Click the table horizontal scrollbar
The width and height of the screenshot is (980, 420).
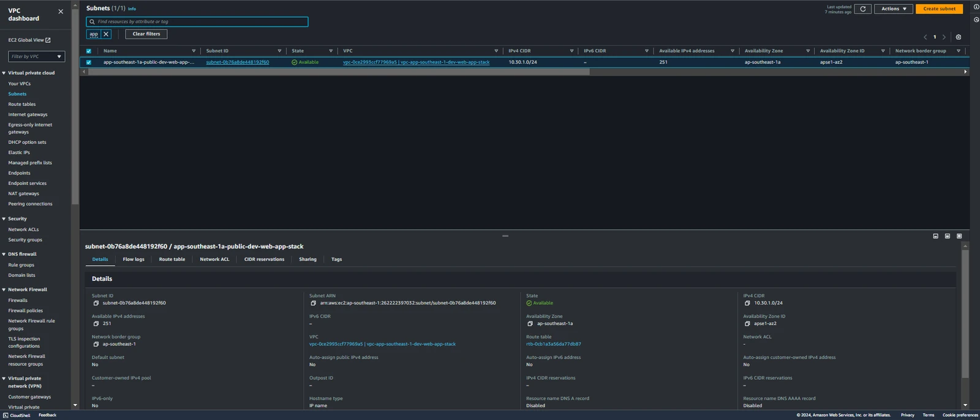[x=339, y=72]
